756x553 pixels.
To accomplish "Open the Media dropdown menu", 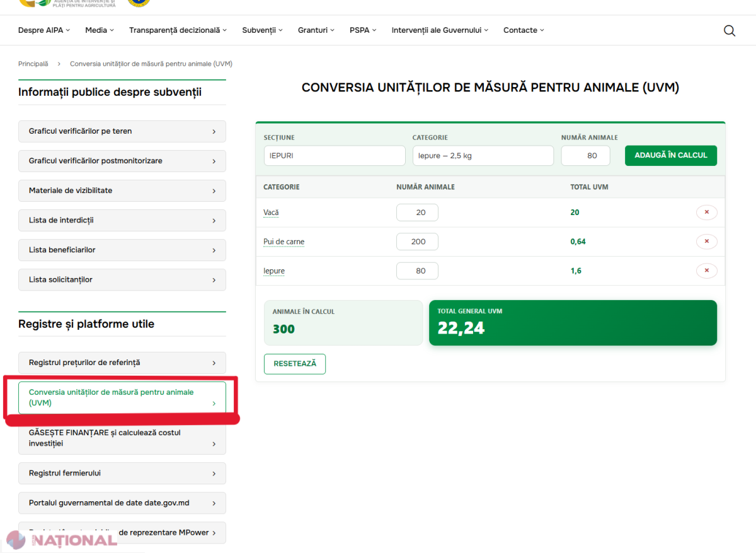I will (100, 30).
